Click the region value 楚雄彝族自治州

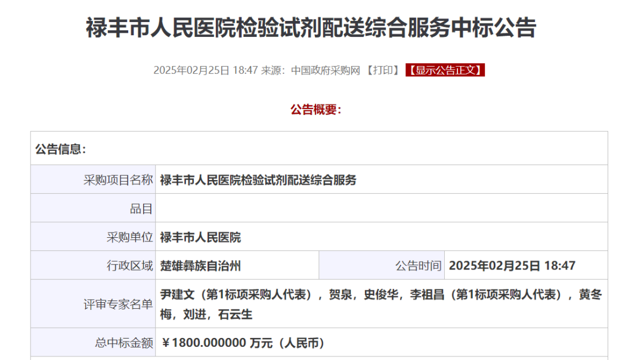pyautogui.click(x=200, y=266)
